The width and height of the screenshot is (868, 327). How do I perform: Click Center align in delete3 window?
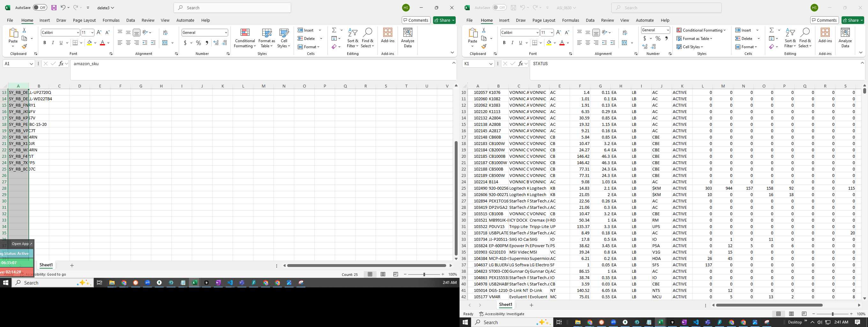[128, 43]
